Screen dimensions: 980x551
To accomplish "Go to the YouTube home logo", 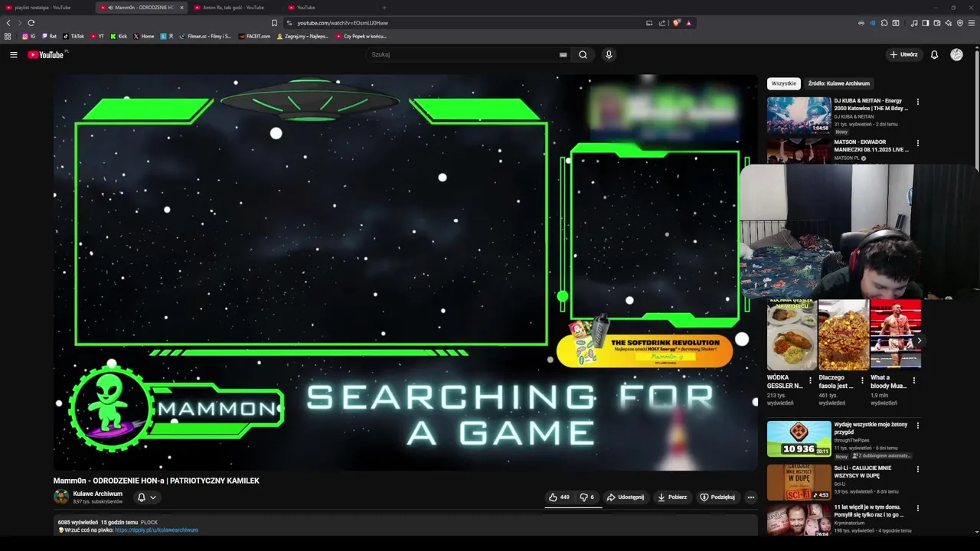I will (x=46, y=54).
